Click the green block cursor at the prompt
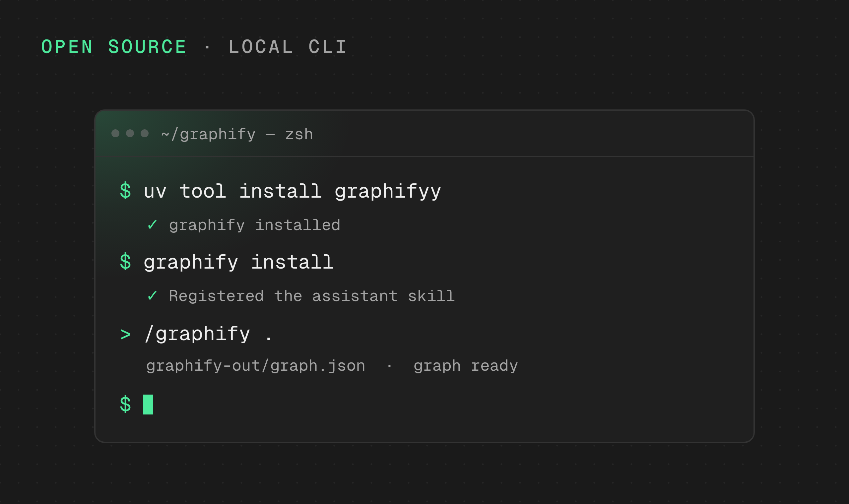 [x=148, y=405]
